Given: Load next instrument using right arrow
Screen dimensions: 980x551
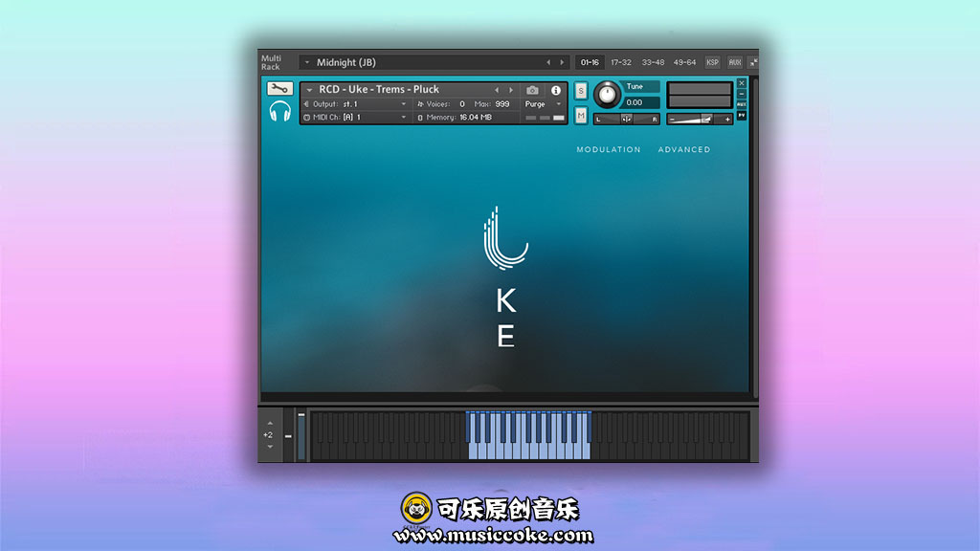Looking at the screenshot, I should pyautogui.click(x=511, y=90).
